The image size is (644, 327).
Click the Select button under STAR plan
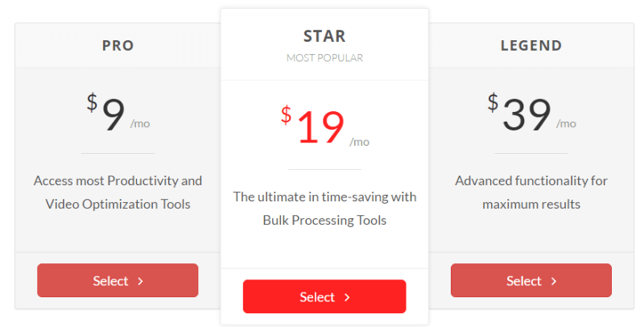tap(324, 296)
